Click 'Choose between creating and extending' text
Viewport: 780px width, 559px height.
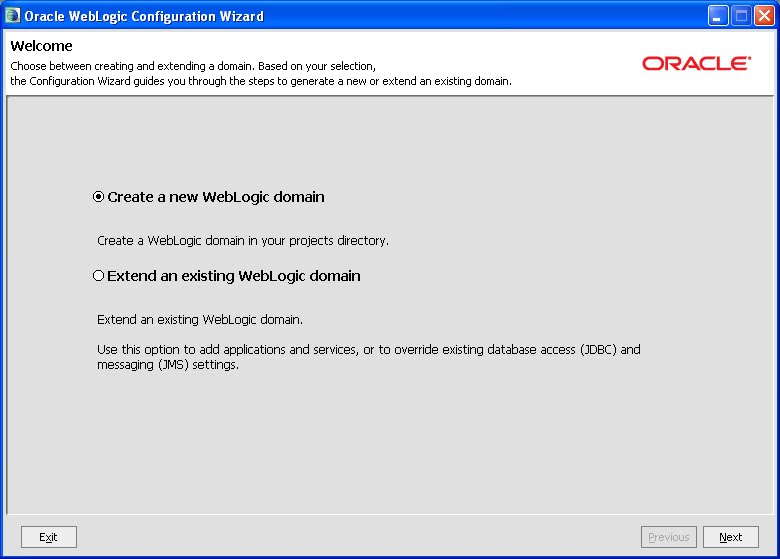pos(193,66)
